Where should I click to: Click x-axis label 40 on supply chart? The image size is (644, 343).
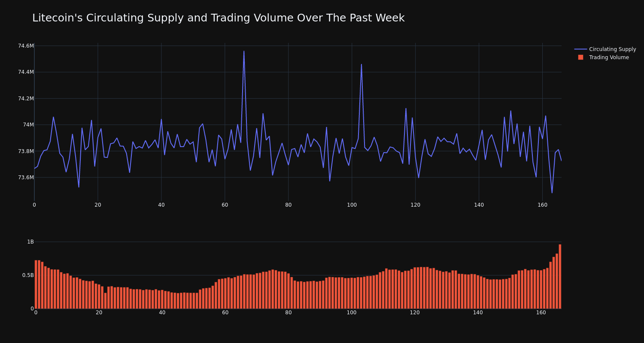161,205
